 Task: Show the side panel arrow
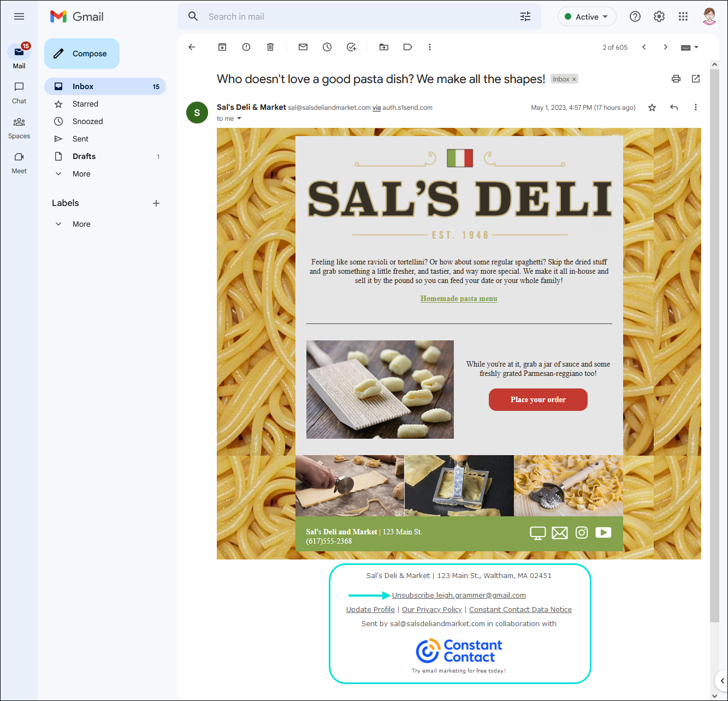click(722, 681)
